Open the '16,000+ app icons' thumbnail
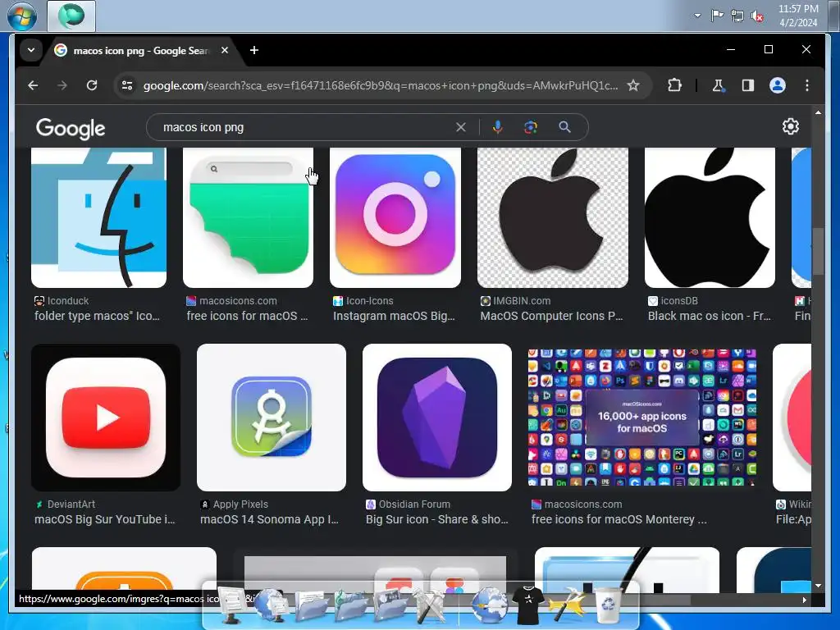This screenshot has height=630, width=840. pos(642,418)
